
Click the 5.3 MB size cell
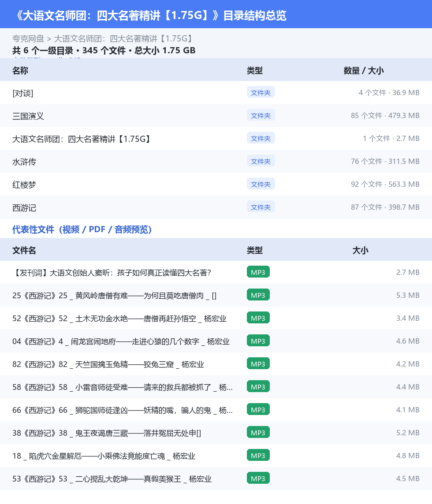coord(408,295)
